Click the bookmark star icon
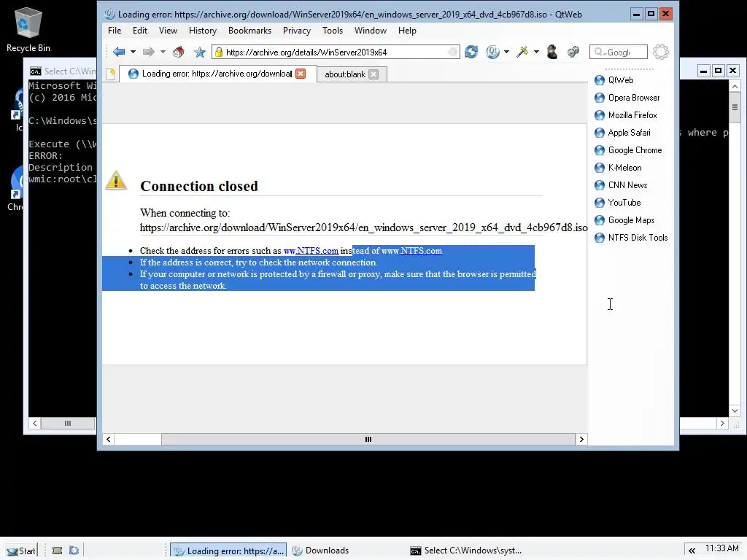This screenshot has height=560, width=747. point(200,52)
